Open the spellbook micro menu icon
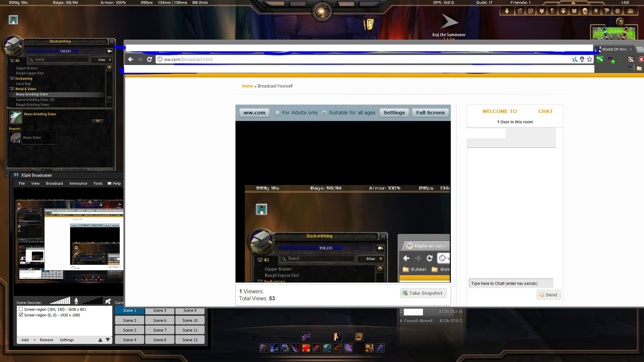644x362 pixels. point(520,11)
